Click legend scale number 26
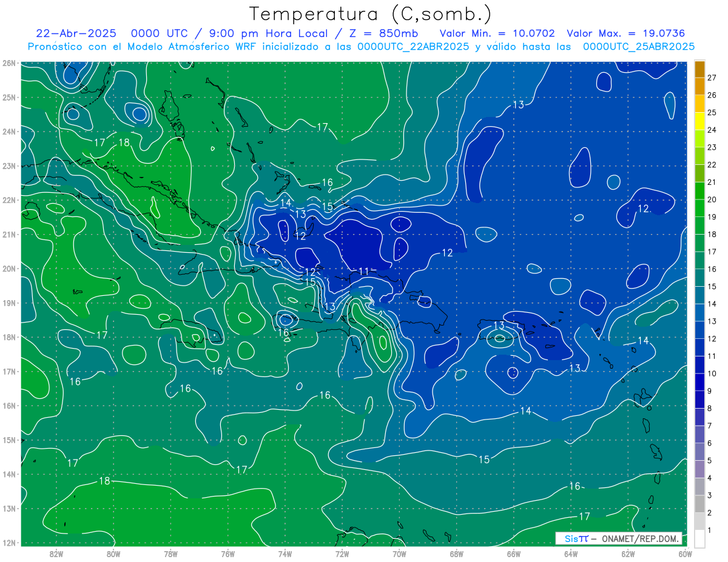 coord(712,95)
